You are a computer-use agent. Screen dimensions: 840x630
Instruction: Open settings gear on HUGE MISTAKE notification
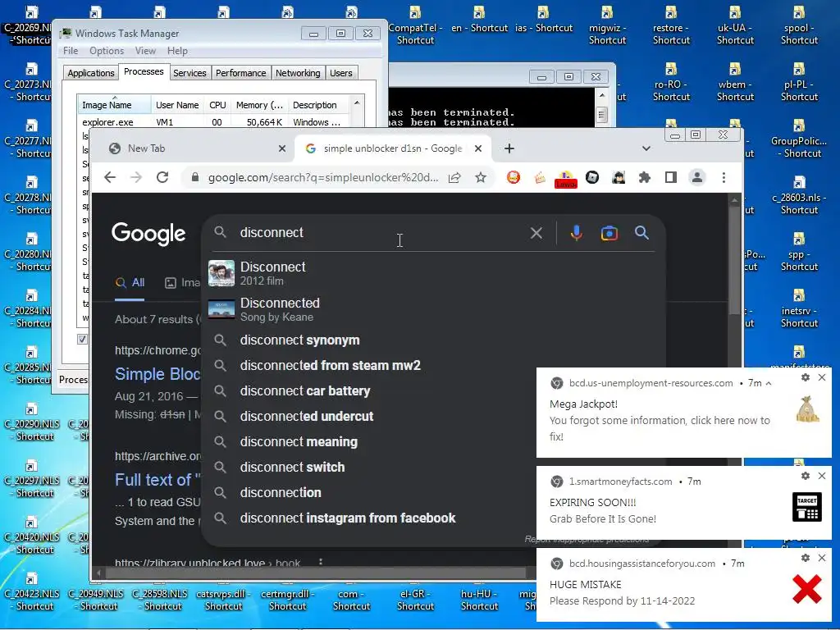tap(806, 558)
